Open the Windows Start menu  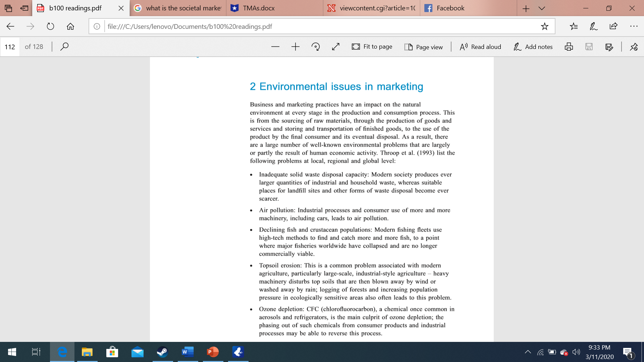coord(12,352)
